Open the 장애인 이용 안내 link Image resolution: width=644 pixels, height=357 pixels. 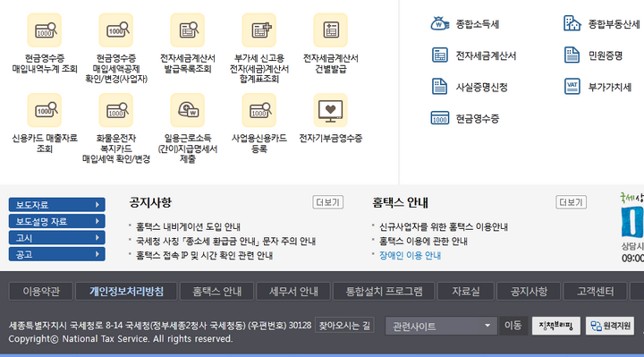410,256
